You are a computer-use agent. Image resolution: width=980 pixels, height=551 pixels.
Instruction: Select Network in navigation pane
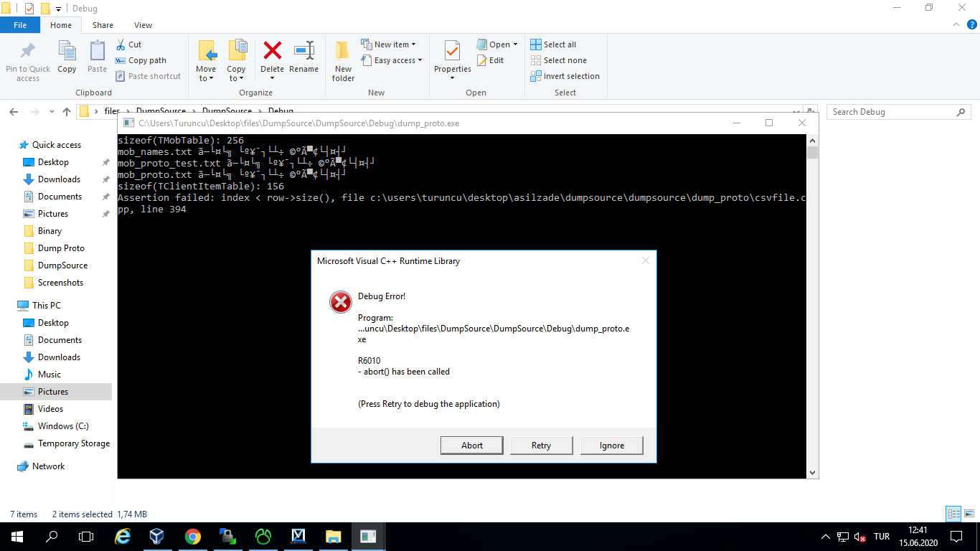tap(48, 466)
